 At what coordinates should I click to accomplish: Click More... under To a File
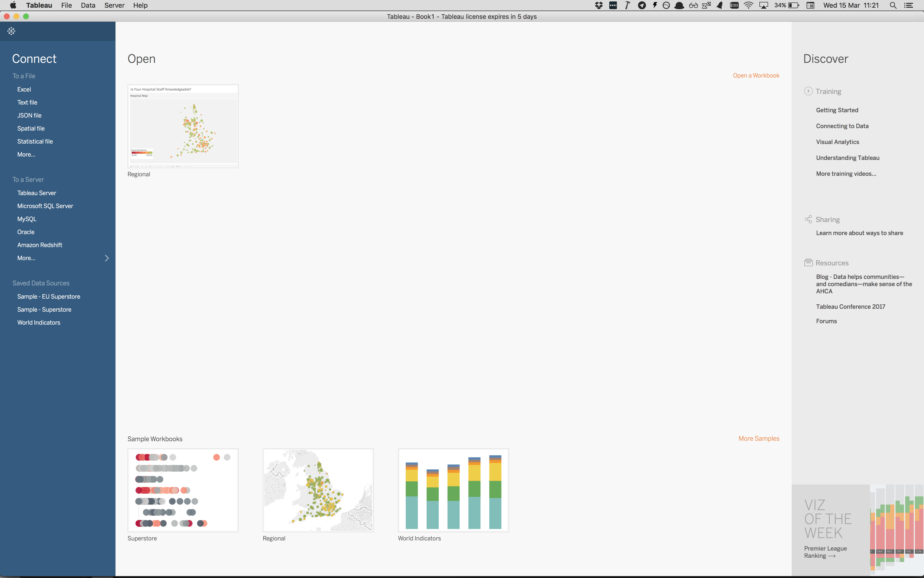pos(26,154)
